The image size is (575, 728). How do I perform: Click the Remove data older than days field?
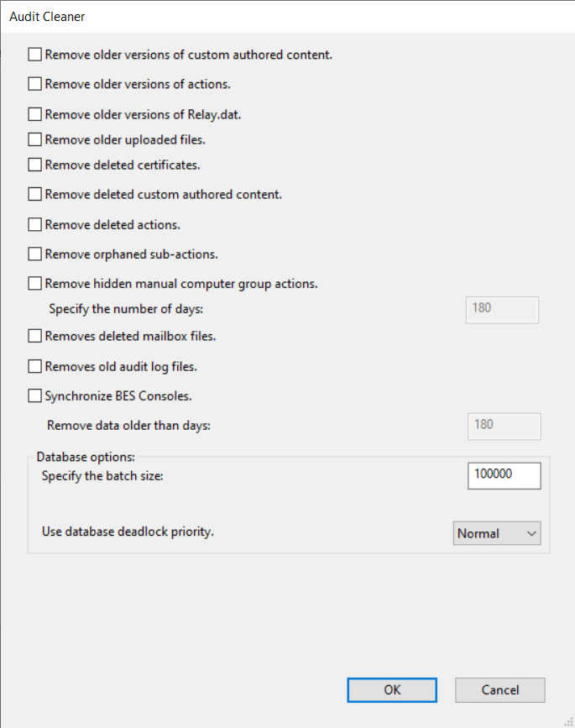503,425
